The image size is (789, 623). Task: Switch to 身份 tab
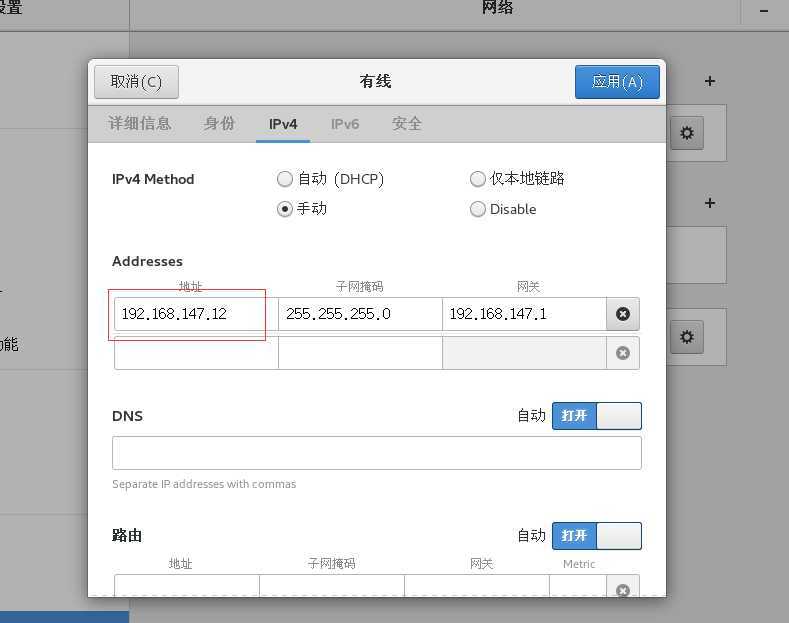coord(219,124)
